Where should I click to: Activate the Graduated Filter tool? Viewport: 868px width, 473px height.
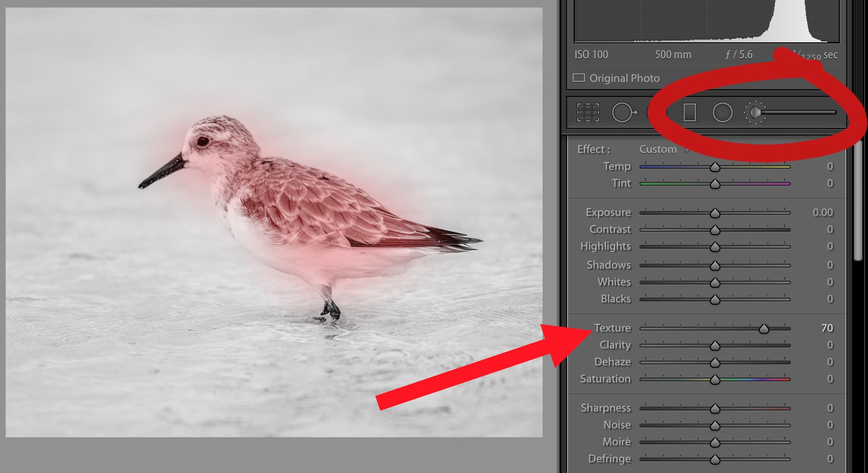coord(689,113)
